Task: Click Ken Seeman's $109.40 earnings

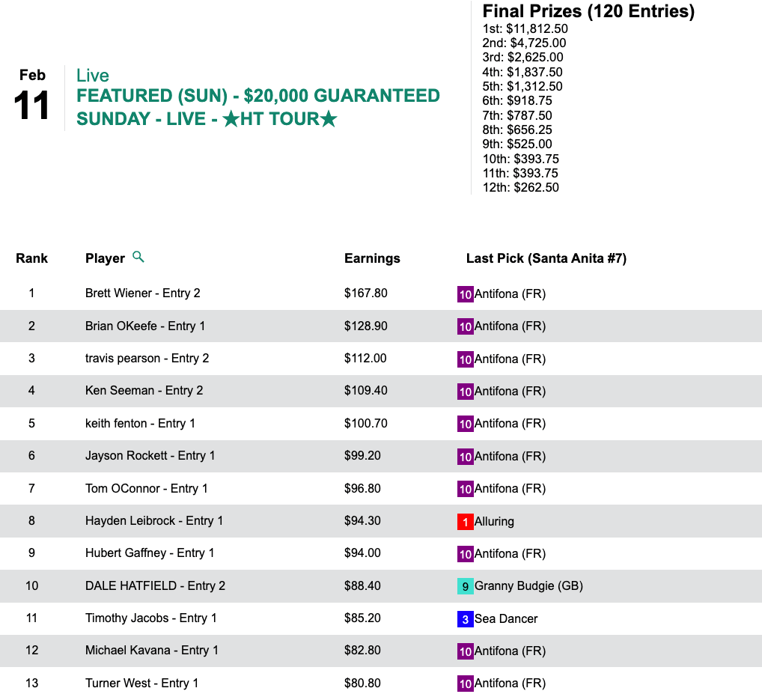Action: tap(365, 390)
